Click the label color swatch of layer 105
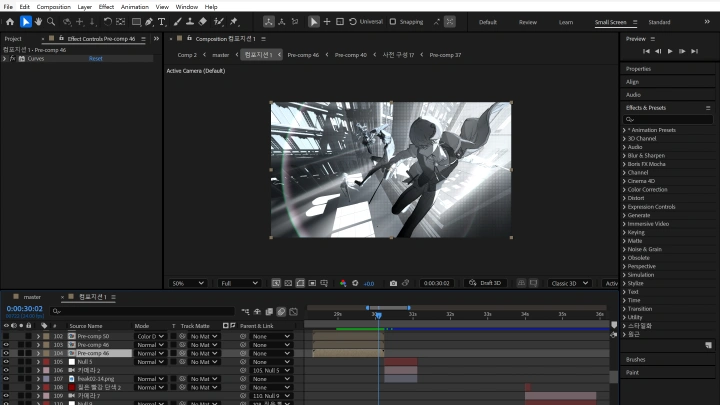Viewport: 720px width, 405px height. pyautogui.click(x=44, y=362)
